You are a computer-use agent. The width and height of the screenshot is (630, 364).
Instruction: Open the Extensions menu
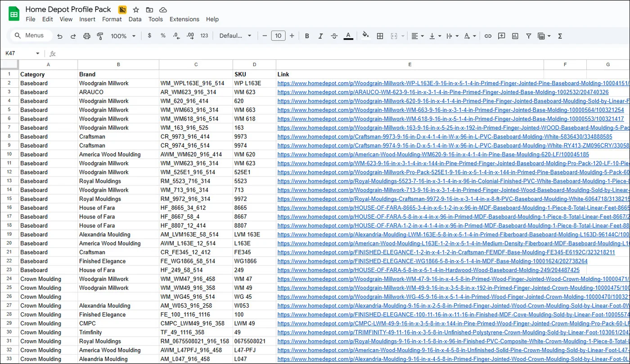(184, 19)
